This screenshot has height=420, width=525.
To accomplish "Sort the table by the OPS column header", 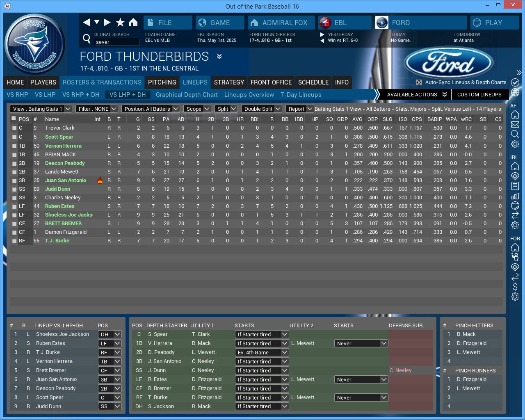I will [x=417, y=119].
